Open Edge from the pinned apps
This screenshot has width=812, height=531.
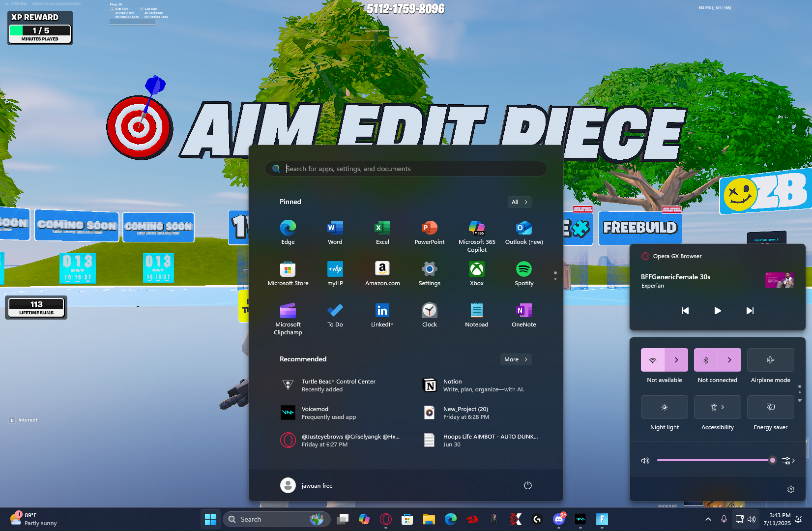pos(288,232)
